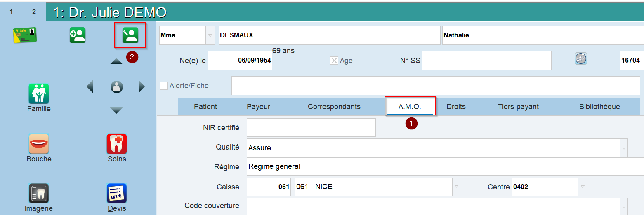Toggle the Age checkbox
644x215 pixels.
click(334, 61)
